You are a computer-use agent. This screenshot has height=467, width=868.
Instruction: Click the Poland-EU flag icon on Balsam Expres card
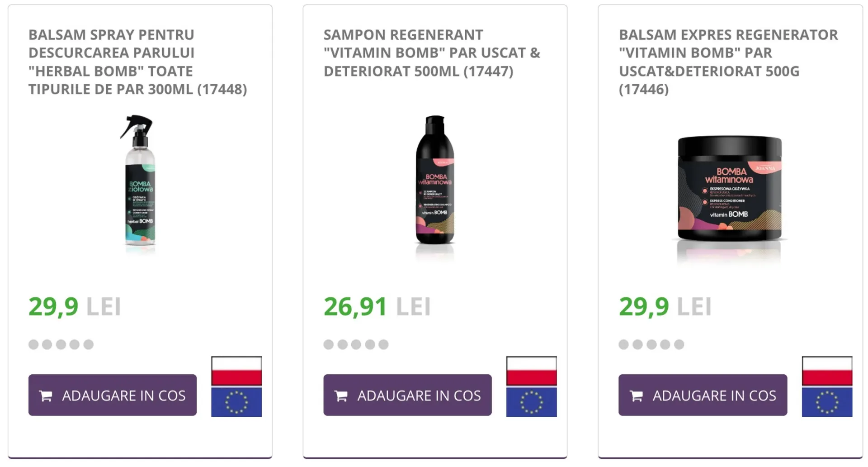(827, 386)
